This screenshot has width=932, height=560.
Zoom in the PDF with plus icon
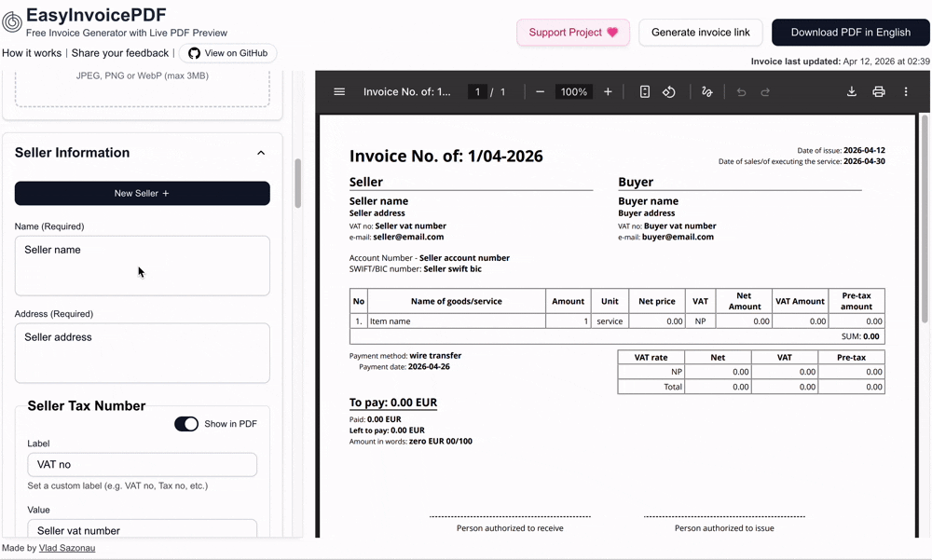click(x=608, y=91)
